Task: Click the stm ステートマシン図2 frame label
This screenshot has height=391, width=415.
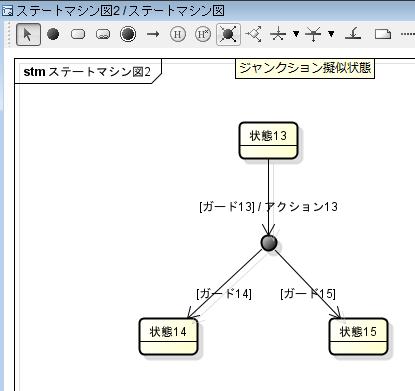Action: pyautogui.click(x=87, y=72)
